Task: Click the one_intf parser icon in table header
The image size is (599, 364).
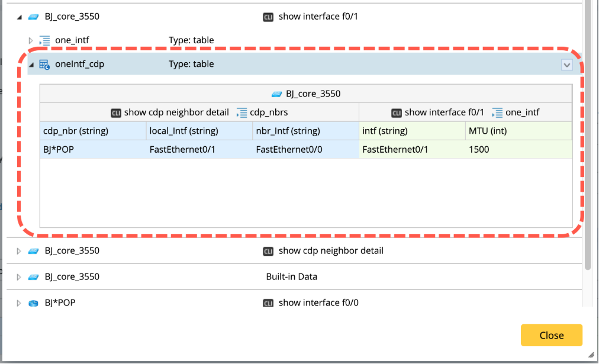Action: (497, 112)
